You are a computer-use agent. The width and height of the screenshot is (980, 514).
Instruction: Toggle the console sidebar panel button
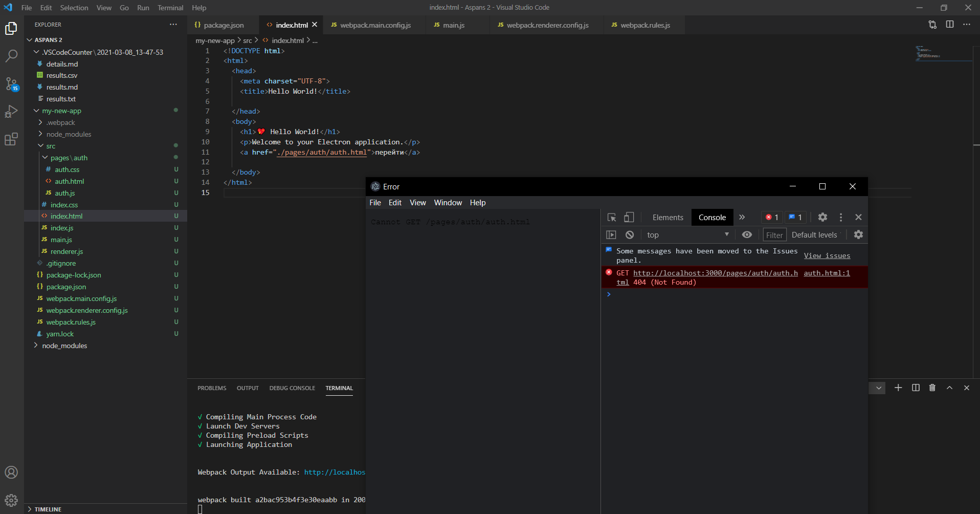611,235
